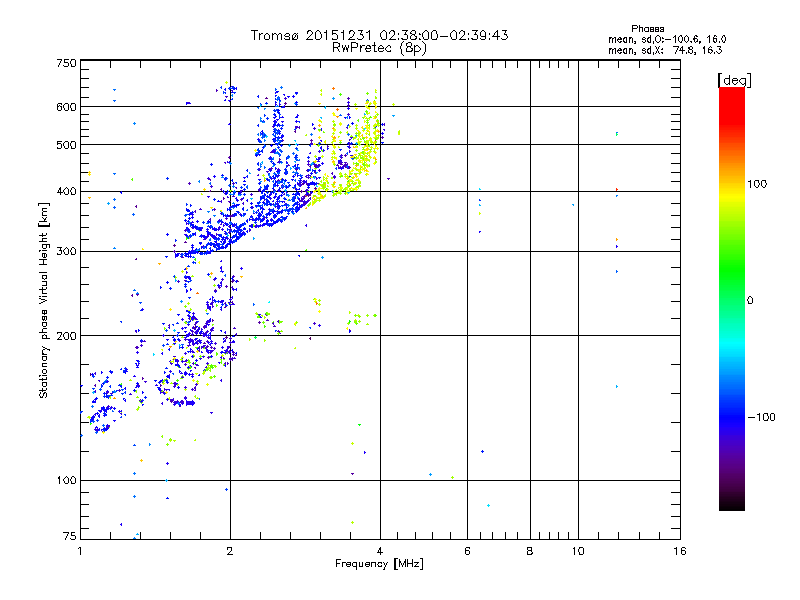Click the y-axis label '400'
The width and height of the screenshot is (800, 600).
(66, 191)
